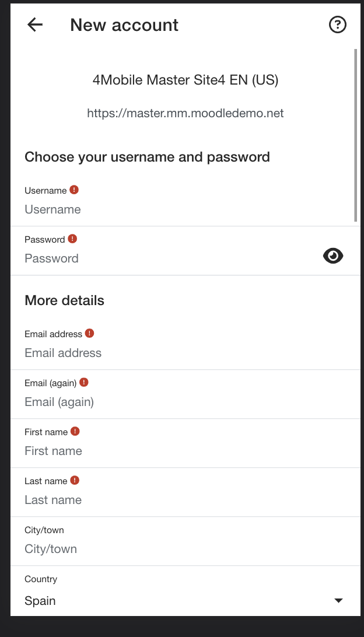Screen dimensions: 364x637
Task: Focus the First name field
Action: click(x=185, y=451)
